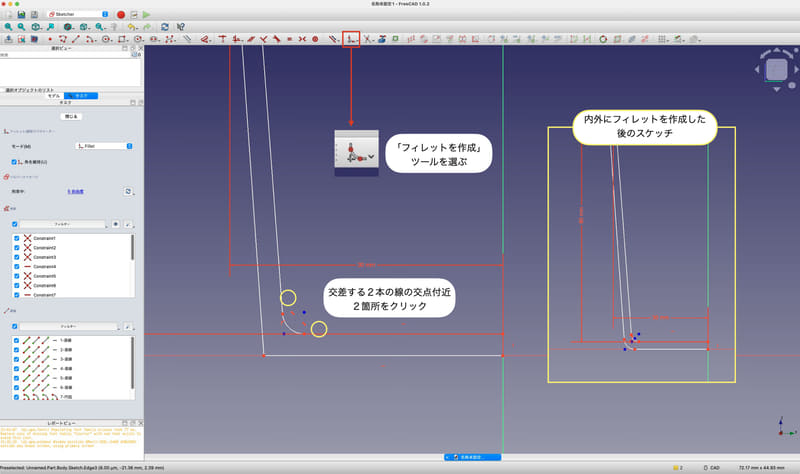Apply the equal constraint
Image resolution: width=800 pixels, height=474 pixels.
pyautogui.click(x=289, y=39)
